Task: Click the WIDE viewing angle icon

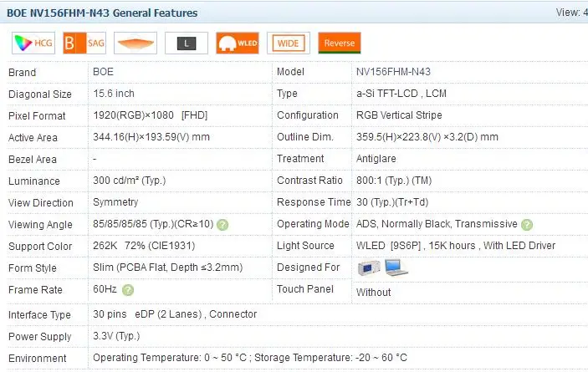Action: pos(289,43)
